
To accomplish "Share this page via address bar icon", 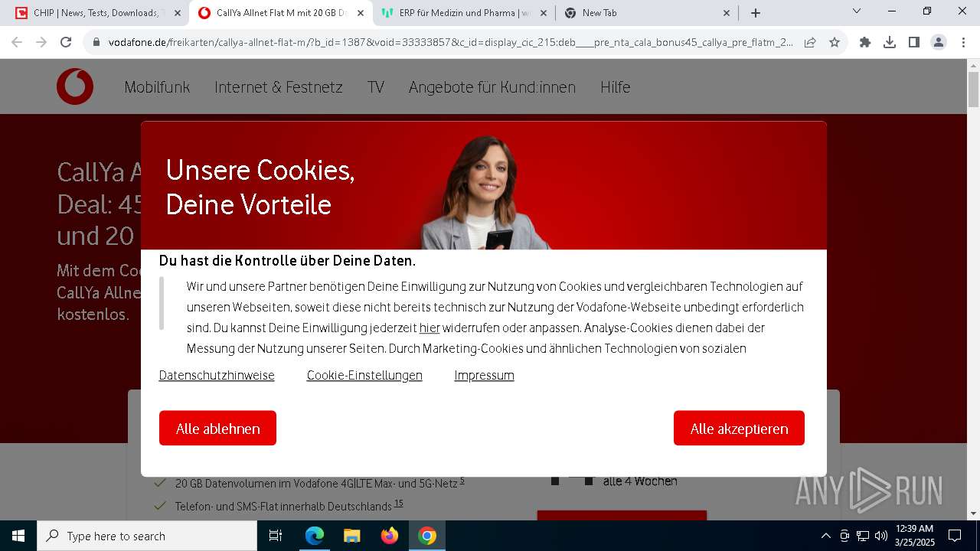I will pyautogui.click(x=810, y=43).
